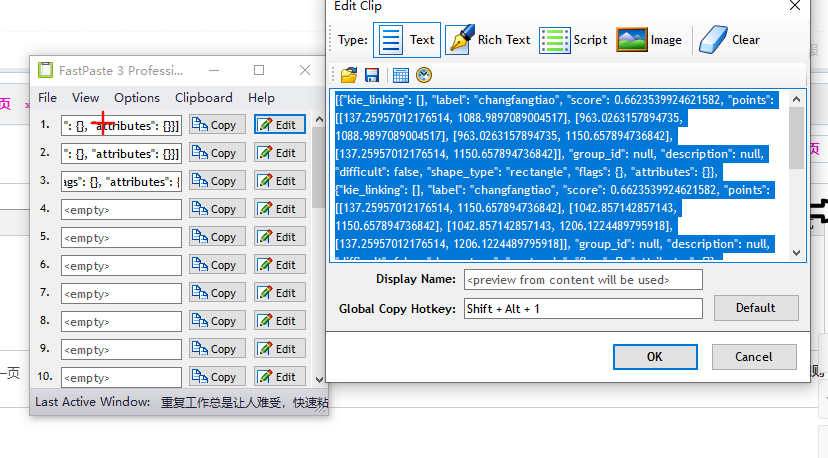The height and width of the screenshot is (458, 828).
Task: Open the File menu in FastPaste
Action: click(x=47, y=98)
